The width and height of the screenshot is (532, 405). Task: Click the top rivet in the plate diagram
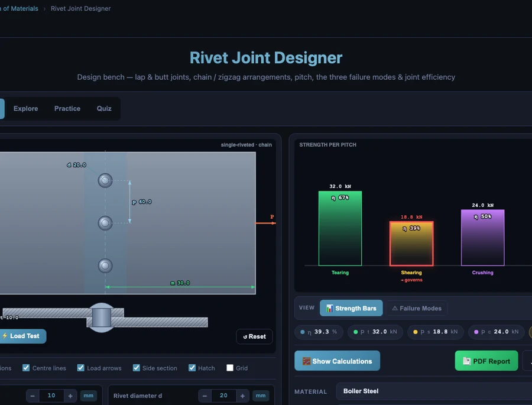(105, 180)
